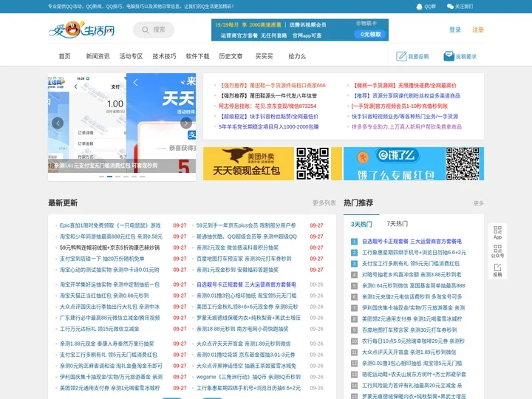Open 百度地图打车预言家 in 最新更新

(244, 259)
